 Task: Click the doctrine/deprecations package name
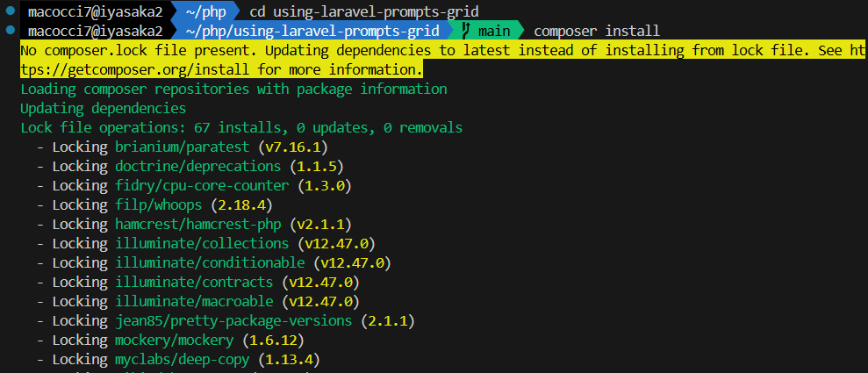[x=197, y=166]
